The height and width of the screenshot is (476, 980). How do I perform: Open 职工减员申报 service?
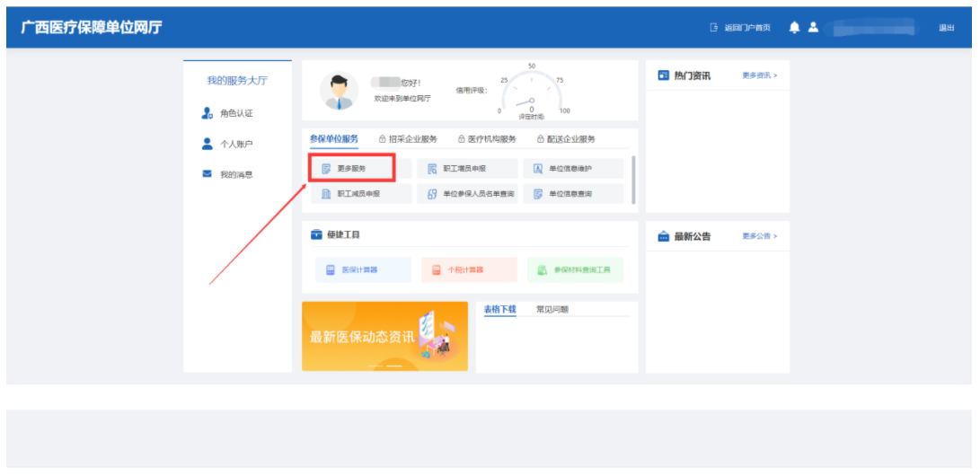click(x=359, y=194)
